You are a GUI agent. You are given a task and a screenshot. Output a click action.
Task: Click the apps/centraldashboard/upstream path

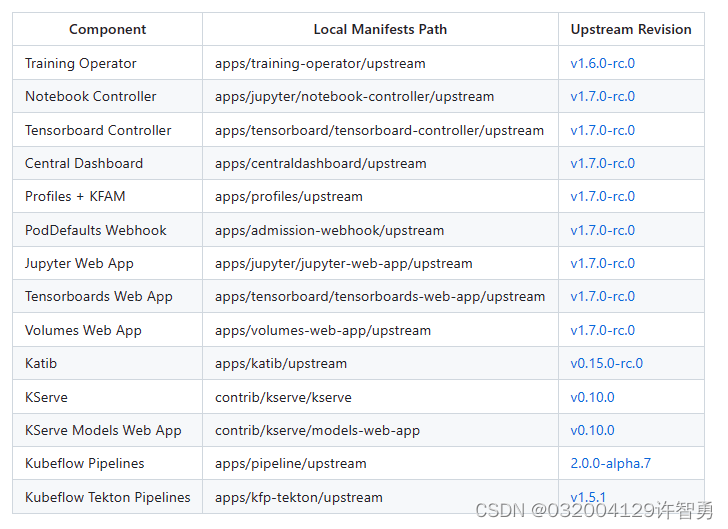tap(320, 163)
